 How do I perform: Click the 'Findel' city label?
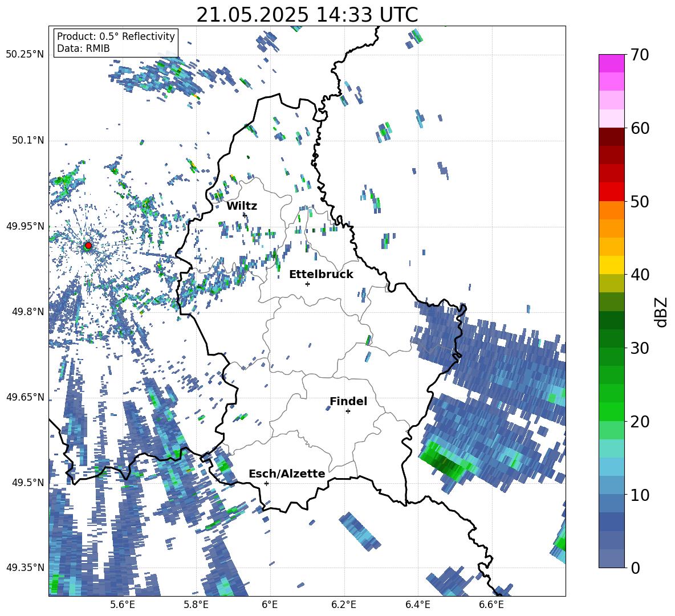[x=348, y=401]
